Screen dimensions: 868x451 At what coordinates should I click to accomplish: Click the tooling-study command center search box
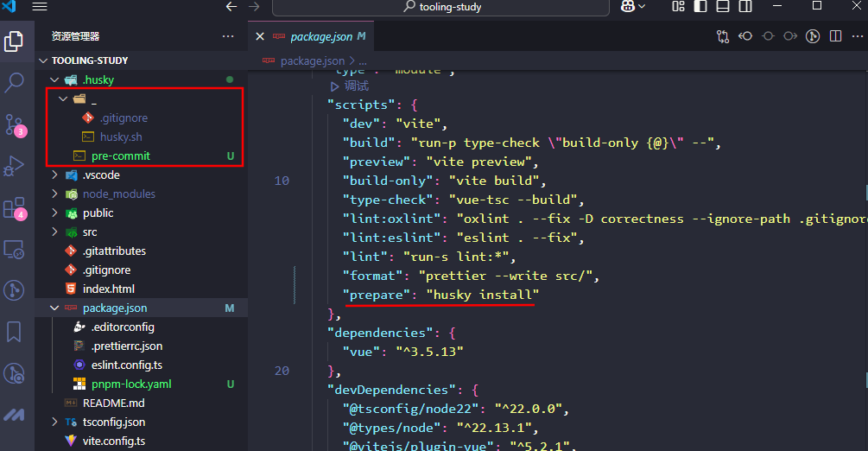(x=442, y=7)
